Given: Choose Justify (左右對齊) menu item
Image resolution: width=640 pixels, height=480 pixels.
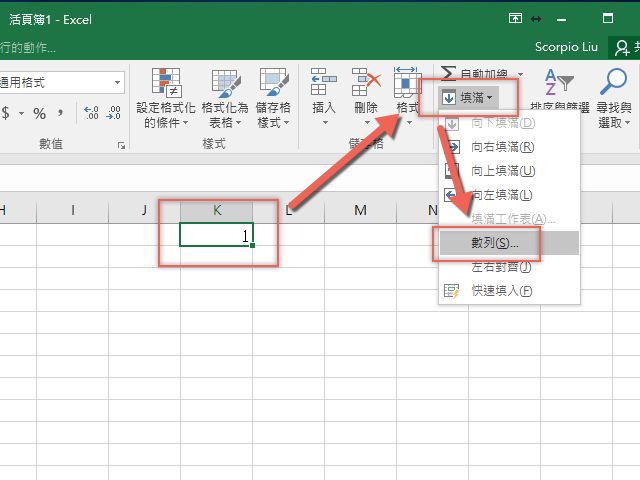Looking at the screenshot, I should (x=509, y=267).
